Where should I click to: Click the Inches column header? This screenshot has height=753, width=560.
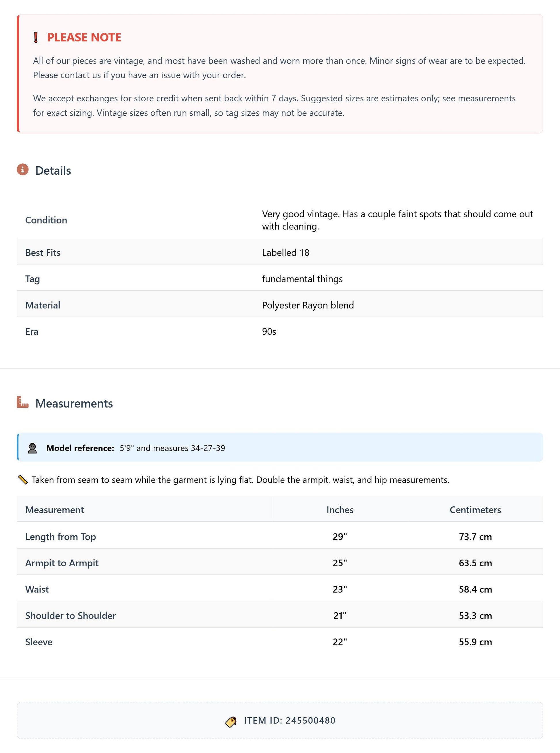(x=340, y=510)
